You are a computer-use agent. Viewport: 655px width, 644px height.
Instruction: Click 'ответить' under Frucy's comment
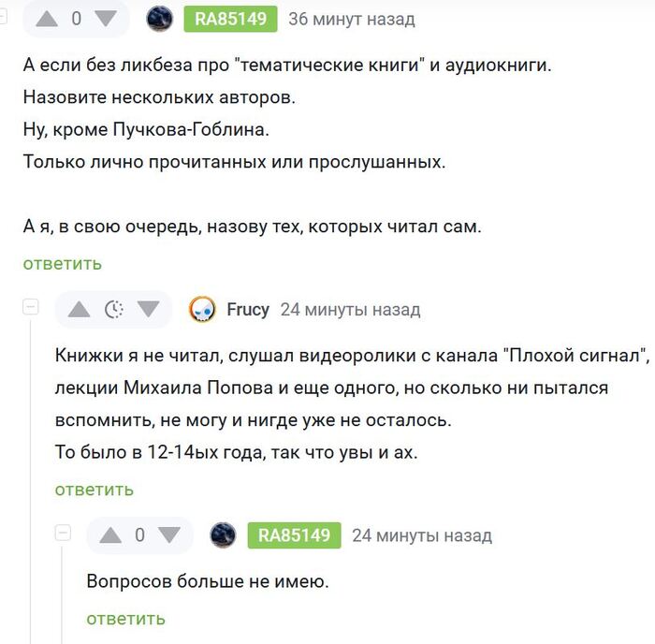[95, 490]
